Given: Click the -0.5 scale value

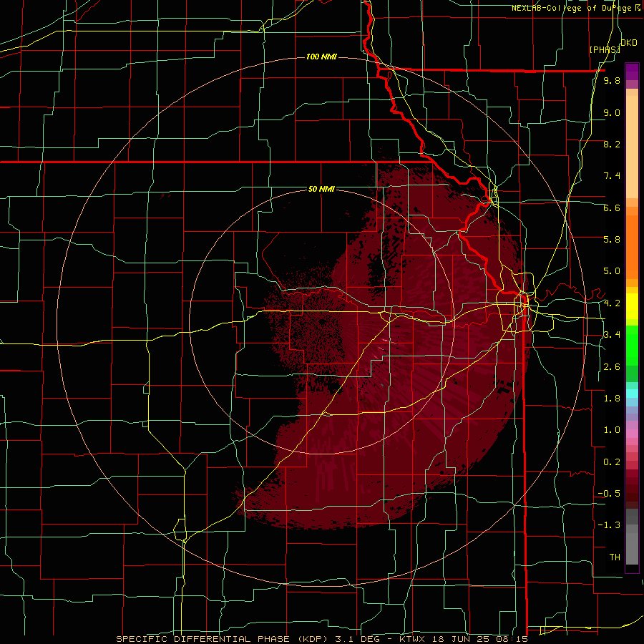Looking at the screenshot, I should pyautogui.click(x=609, y=493).
